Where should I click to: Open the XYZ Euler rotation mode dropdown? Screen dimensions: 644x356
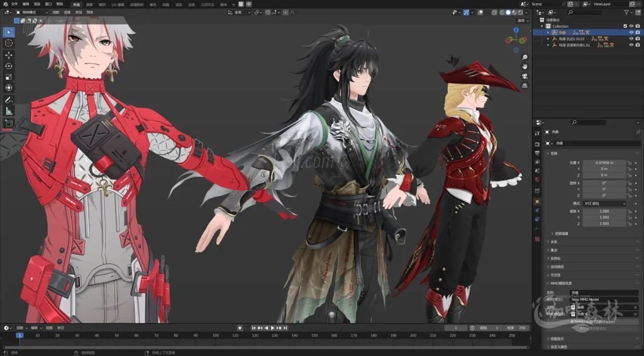tap(604, 204)
